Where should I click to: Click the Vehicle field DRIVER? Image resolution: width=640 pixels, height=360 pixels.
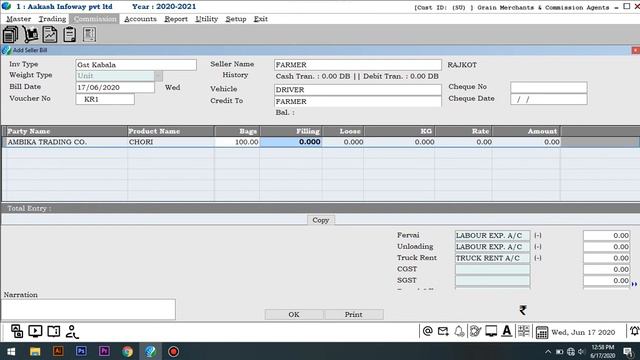[x=358, y=90]
